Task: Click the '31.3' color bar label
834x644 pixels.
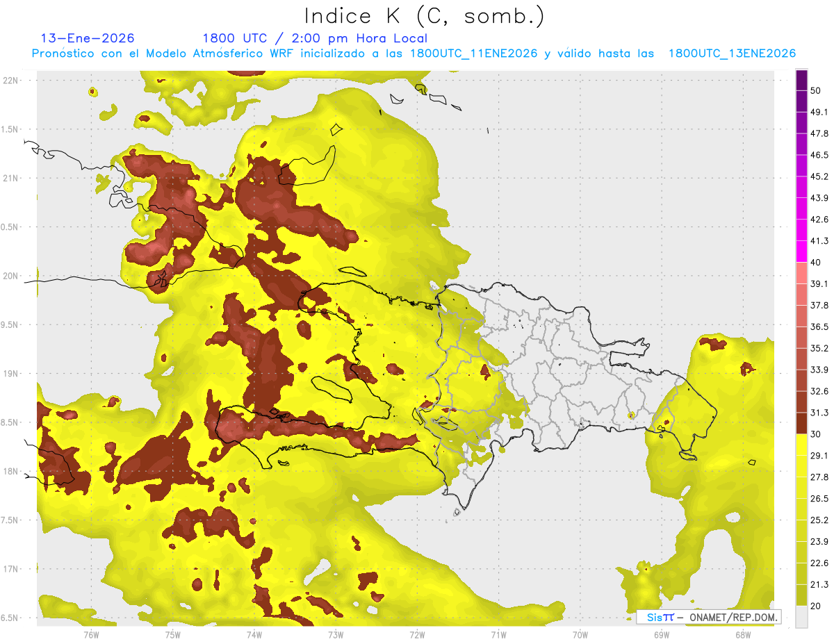Action: 819,413
